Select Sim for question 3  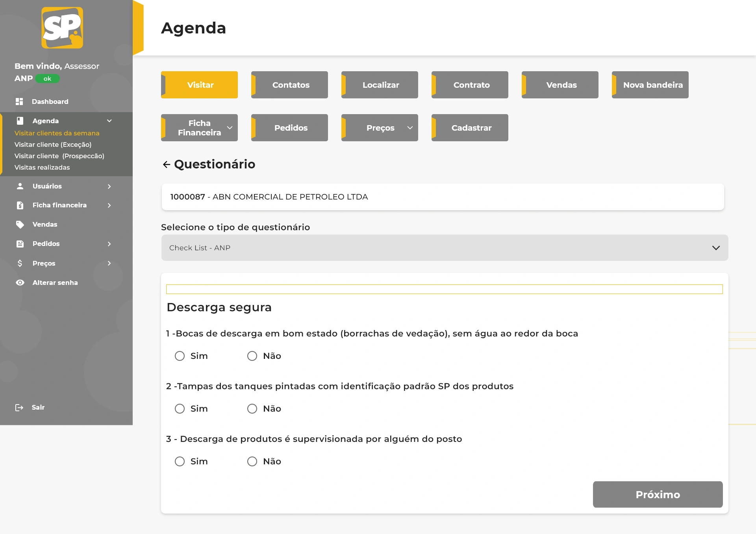point(180,462)
